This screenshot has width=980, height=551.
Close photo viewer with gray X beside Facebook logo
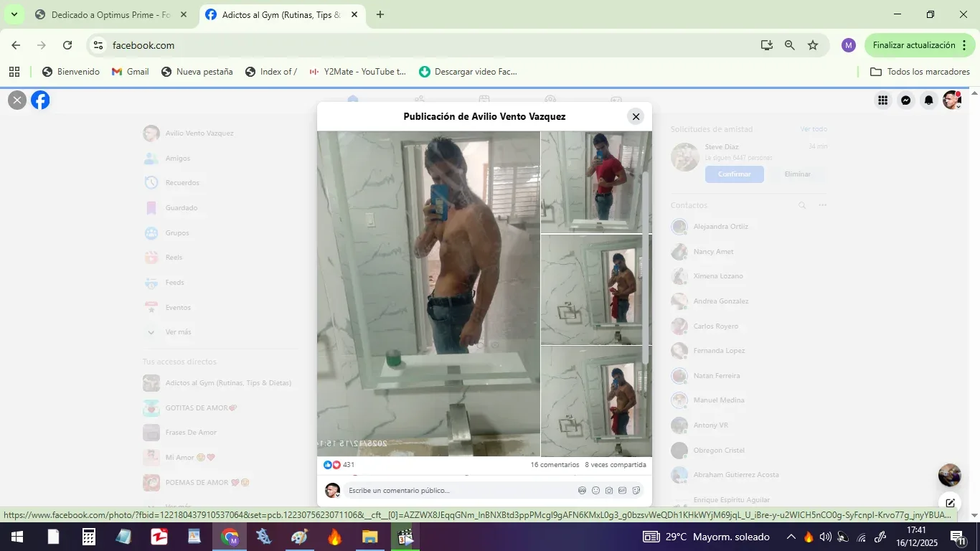[x=17, y=100]
